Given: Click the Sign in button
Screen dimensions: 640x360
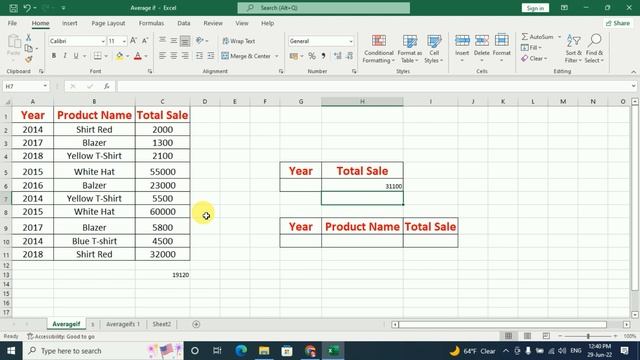Looking at the screenshot, I should [535, 8].
